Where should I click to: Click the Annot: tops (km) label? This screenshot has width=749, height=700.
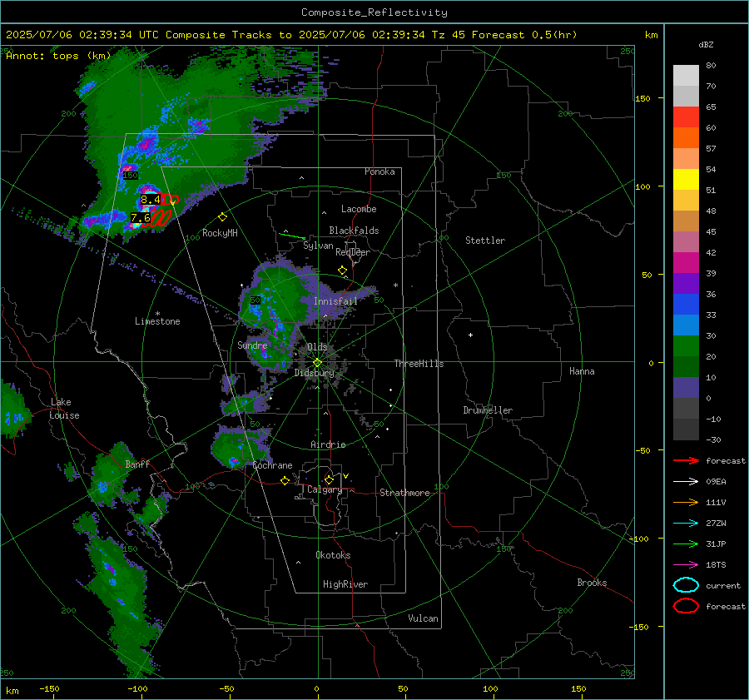[58, 56]
